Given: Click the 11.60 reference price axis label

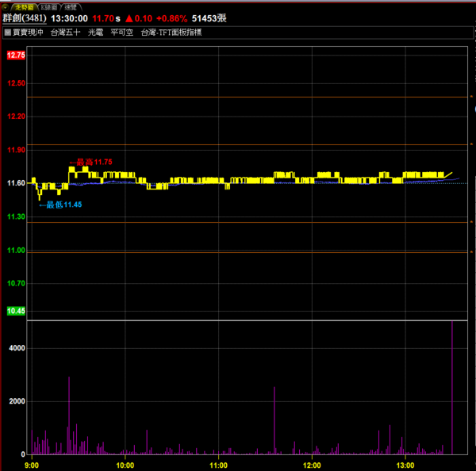Looking at the screenshot, I should 16,183.
